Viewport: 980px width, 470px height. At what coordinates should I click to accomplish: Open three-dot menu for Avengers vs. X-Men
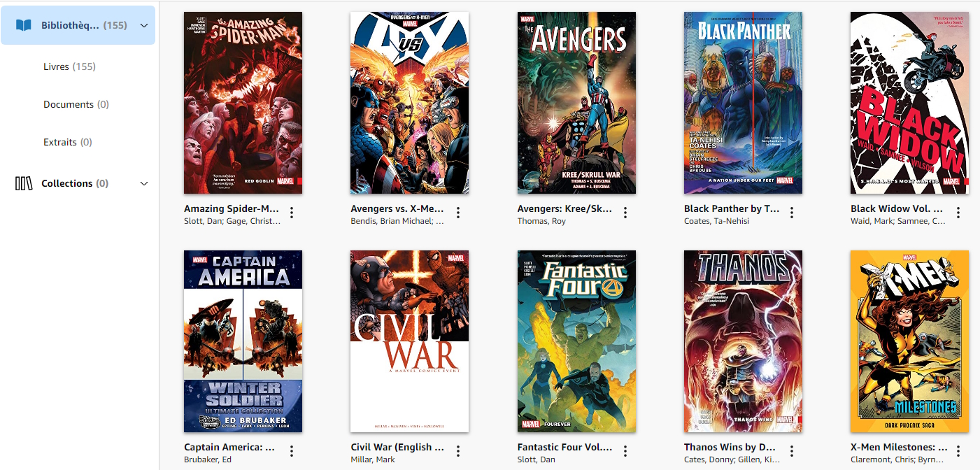[459, 213]
